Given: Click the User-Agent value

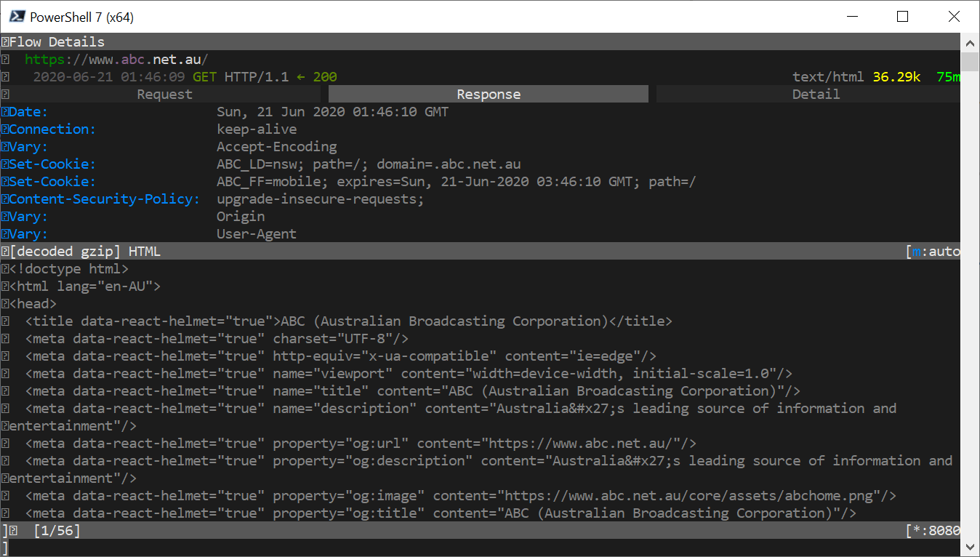Looking at the screenshot, I should pos(257,234).
